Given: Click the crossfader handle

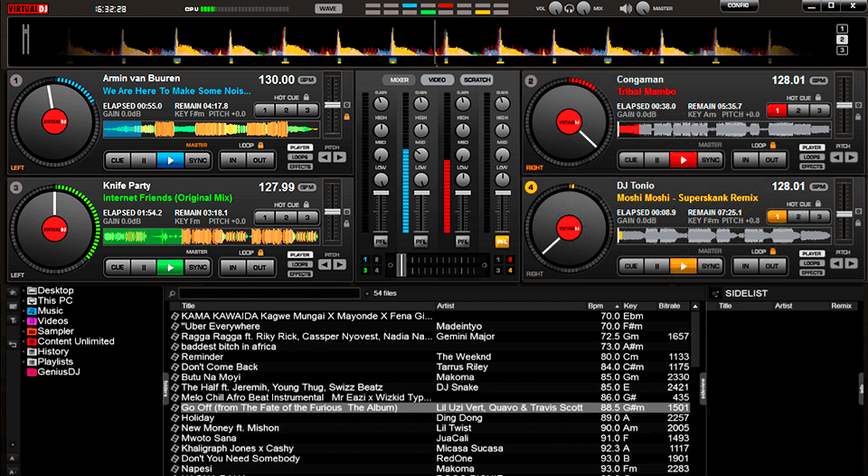Looking at the screenshot, I should pyautogui.click(x=401, y=265).
